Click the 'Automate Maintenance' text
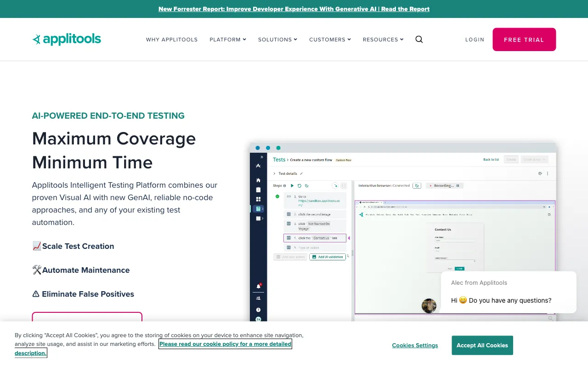Viewport: 588px width, 368px height. point(86,270)
